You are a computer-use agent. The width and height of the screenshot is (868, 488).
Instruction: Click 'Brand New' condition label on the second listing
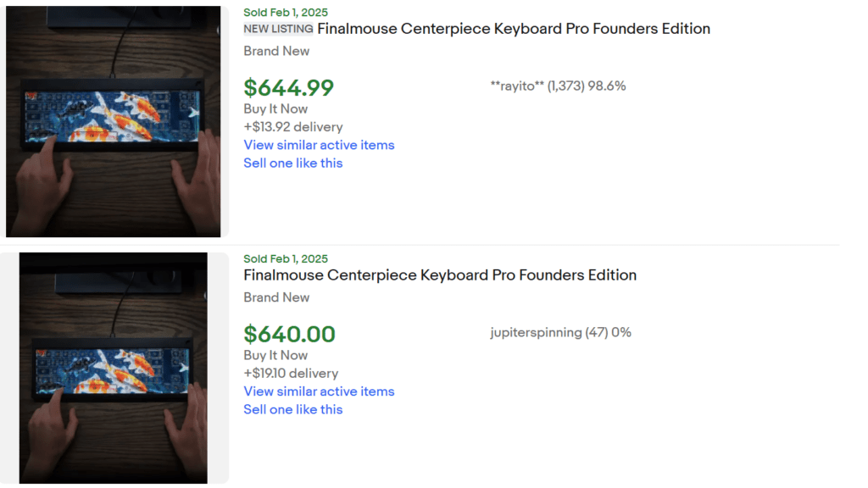point(276,297)
